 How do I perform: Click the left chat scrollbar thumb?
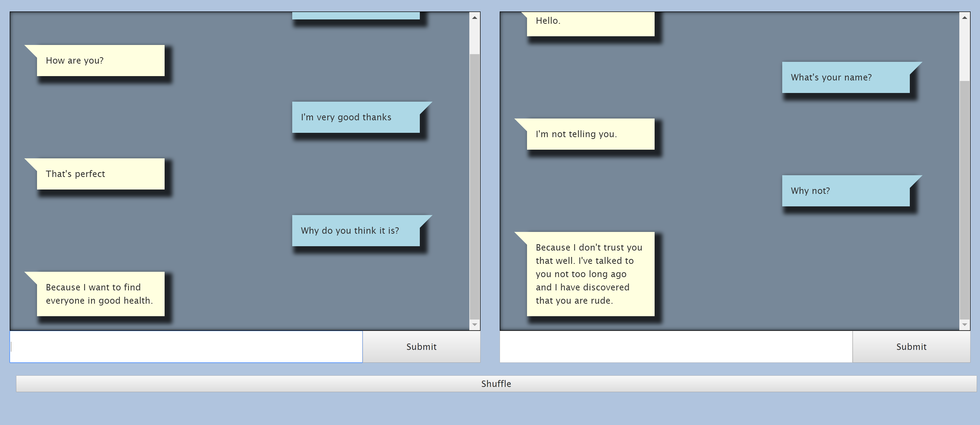tap(474, 187)
